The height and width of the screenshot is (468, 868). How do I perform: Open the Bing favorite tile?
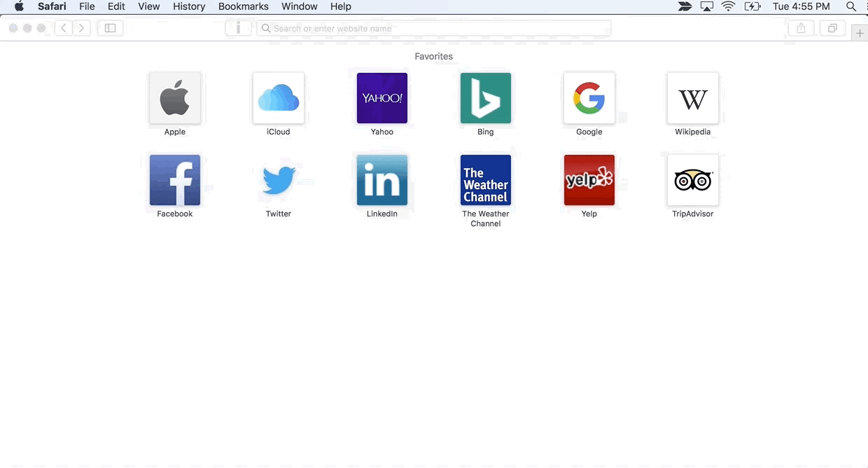pos(486,98)
